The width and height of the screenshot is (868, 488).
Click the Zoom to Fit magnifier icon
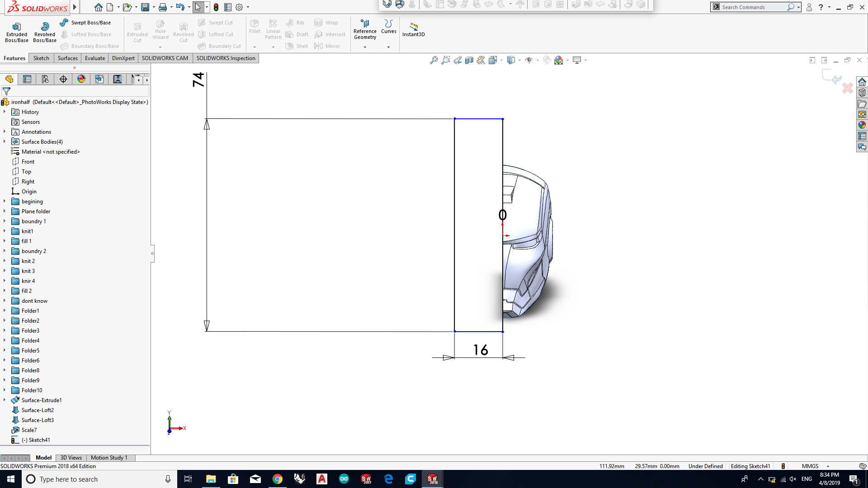434,60
